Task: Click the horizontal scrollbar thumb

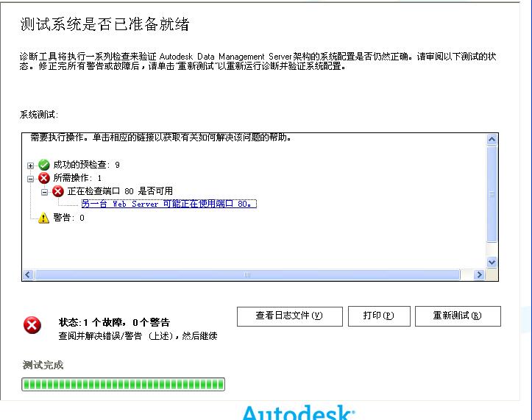Action: point(247,275)
